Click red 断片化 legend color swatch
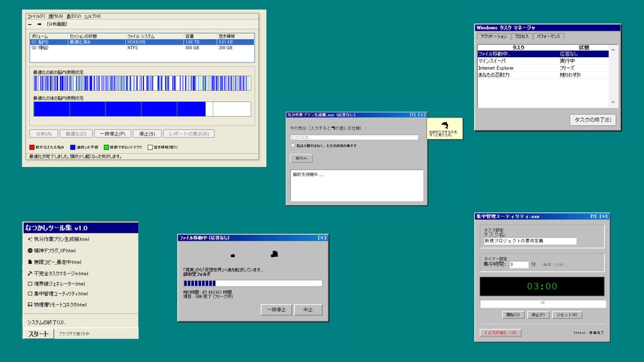644x362 pixels. 32,147
